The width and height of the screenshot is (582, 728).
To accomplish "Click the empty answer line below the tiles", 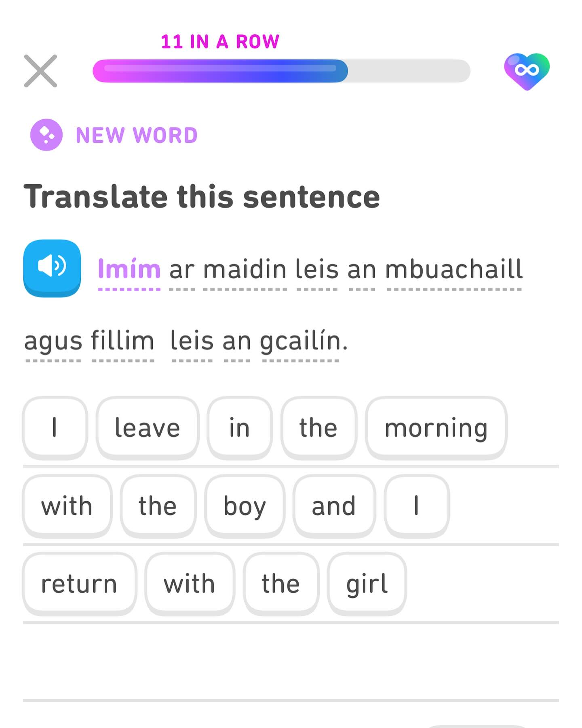I will (291, 663).
